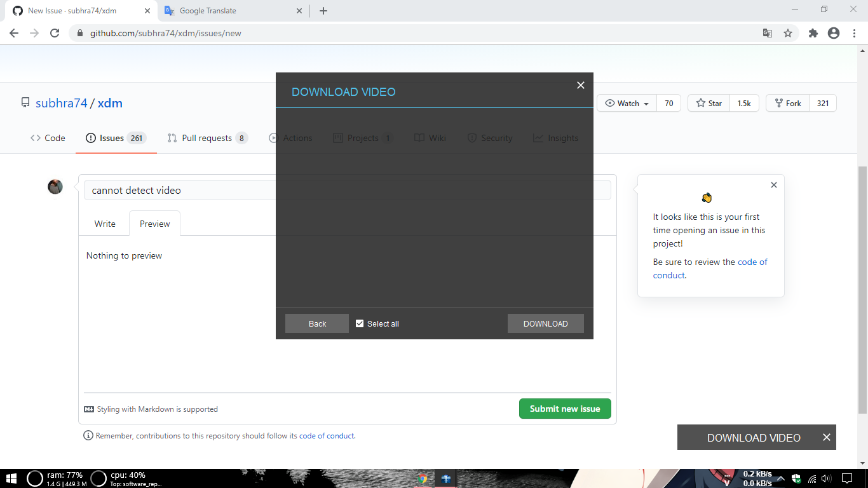Click the forks count 321
Viewport: 868px width, 488px height.
point(823,103)
